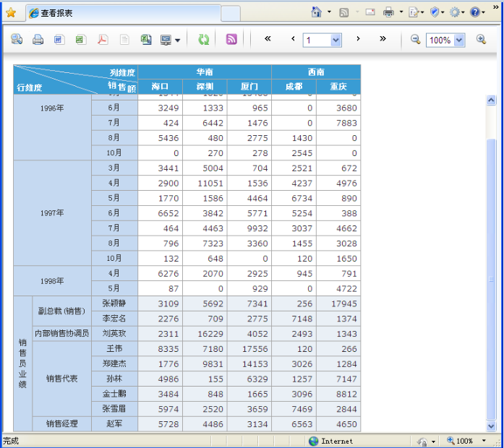
Task: Go to the next report page
Action: pos(358,39)
